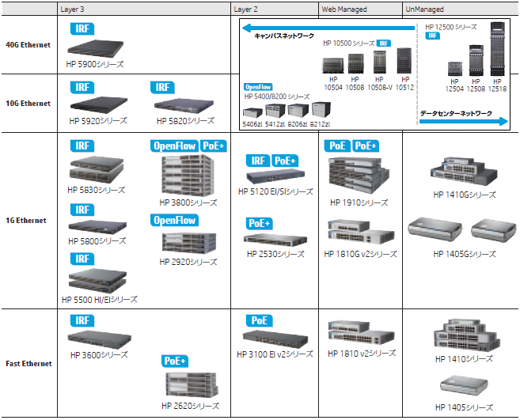The height and width of the screenshot is (420, 520).
Task: Select the 5412zl chassis image
Action: 275,111
